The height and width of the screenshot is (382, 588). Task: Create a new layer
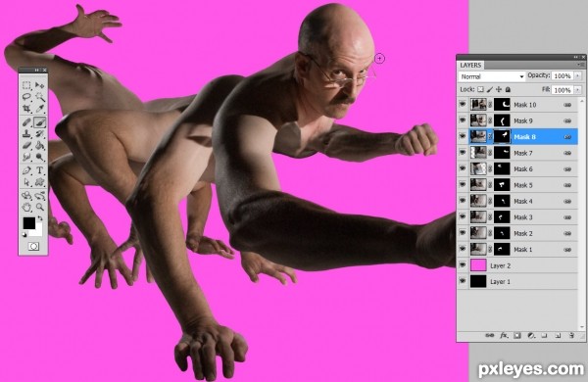(558, 336)
